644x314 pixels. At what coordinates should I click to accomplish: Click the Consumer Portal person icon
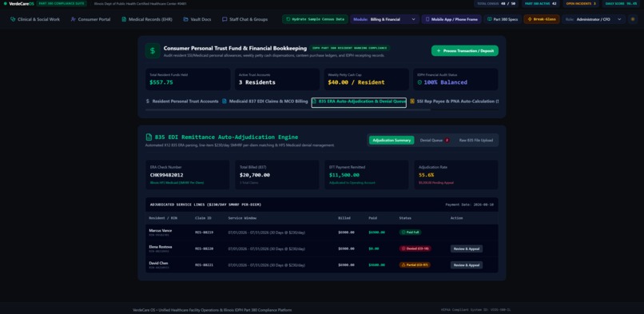coord(73,19)
